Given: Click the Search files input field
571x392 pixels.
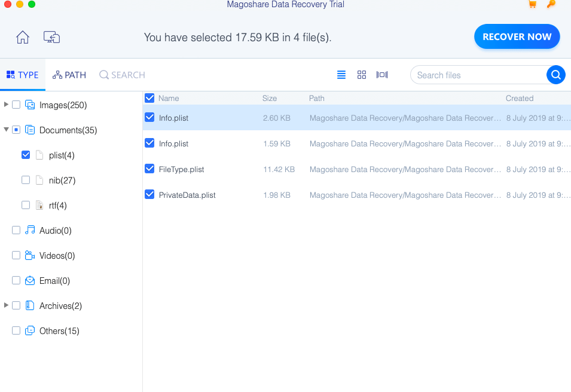Looking at the screenshot, I should tap(479, 75).
